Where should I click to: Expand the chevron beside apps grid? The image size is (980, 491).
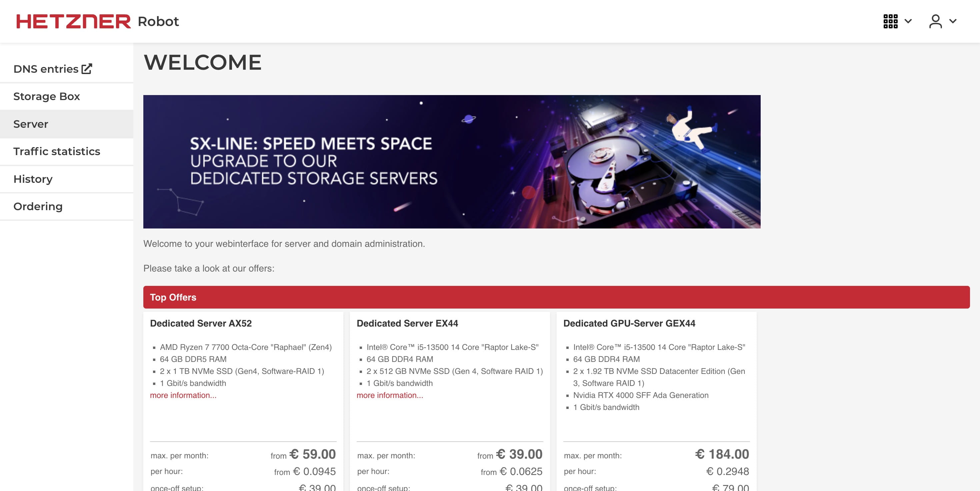click(x=908, y=21)
